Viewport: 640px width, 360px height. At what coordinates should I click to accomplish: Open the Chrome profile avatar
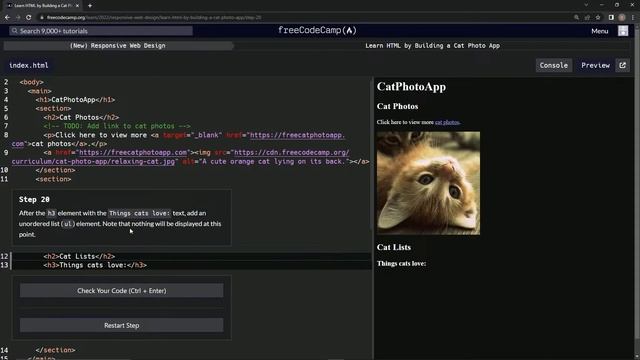click(x=622, y=18)
